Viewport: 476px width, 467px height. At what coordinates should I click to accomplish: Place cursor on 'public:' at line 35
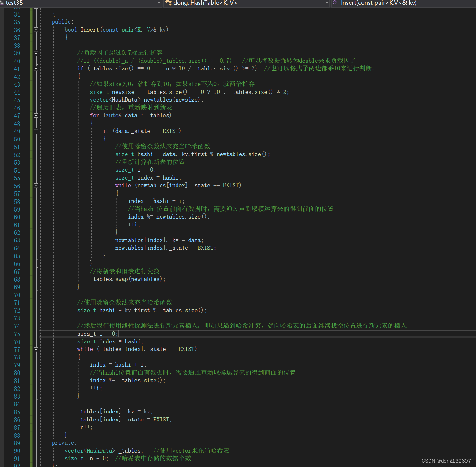coord(62,22)
